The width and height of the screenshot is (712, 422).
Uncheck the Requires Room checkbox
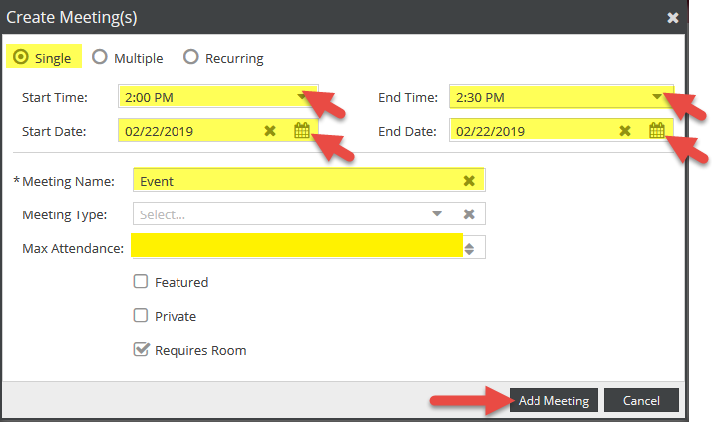click(141, 349)
